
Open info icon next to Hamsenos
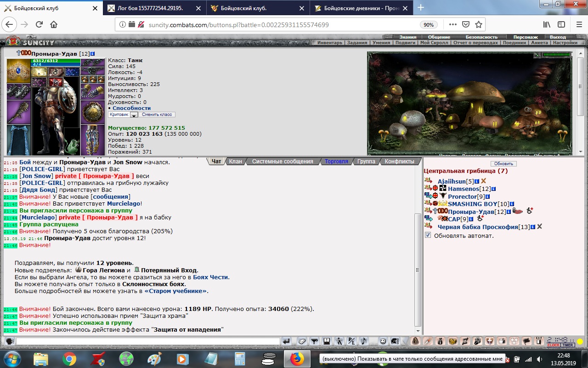point(493,189)
